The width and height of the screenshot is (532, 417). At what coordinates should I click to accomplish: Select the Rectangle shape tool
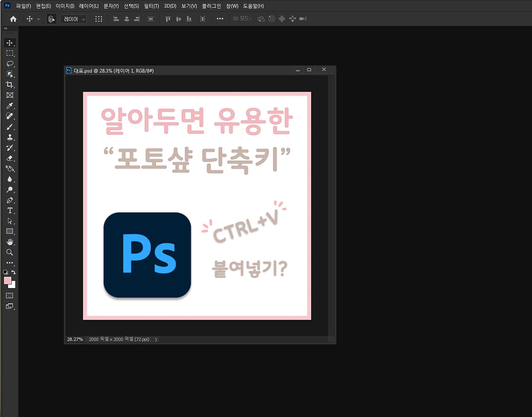10,231
